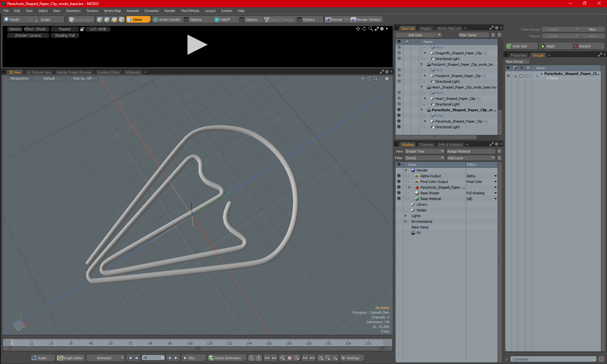Click the Ray GL: Off button
Viewport: 607px width, 364px height.
(x=83, y=78)
